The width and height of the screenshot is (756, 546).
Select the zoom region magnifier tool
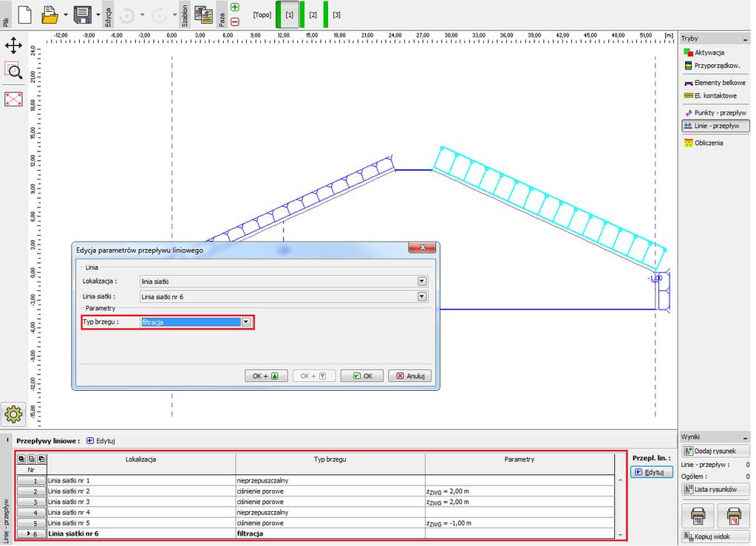coord(13,70)
